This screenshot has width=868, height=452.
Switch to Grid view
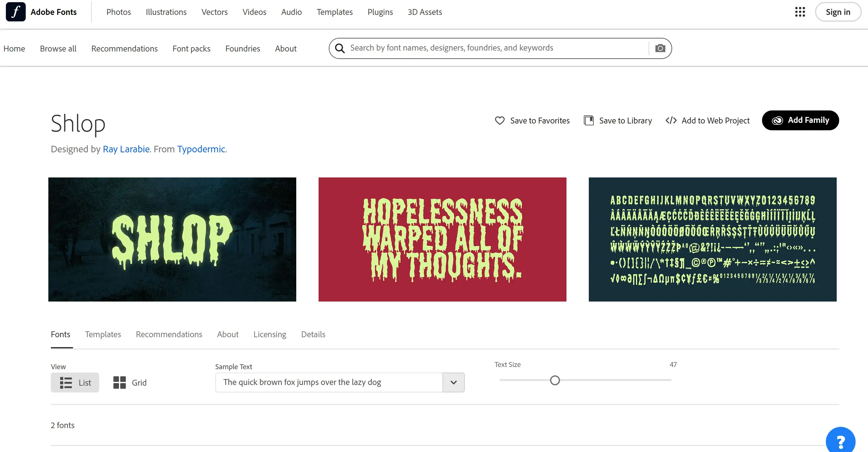pyautogui.click(x=130, y=383)
